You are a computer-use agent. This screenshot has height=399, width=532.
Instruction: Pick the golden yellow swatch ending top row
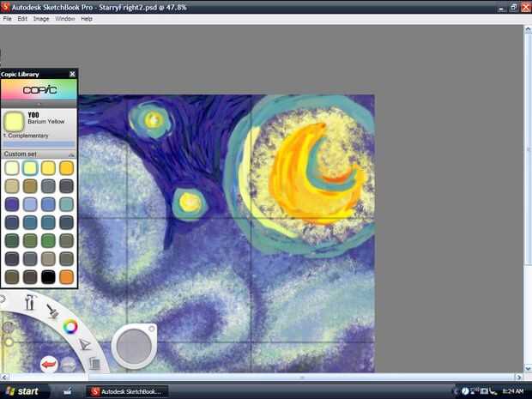[66, 168]
